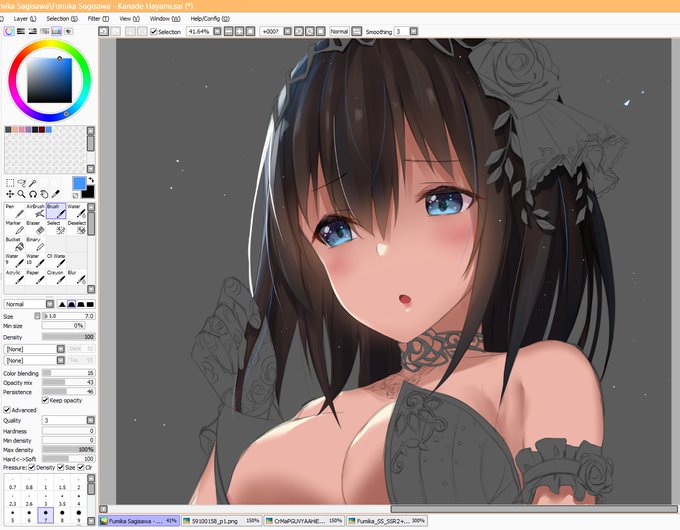Open the rotation angle dropdown
The image size is (680, 530).
click(x=287, y=31)
